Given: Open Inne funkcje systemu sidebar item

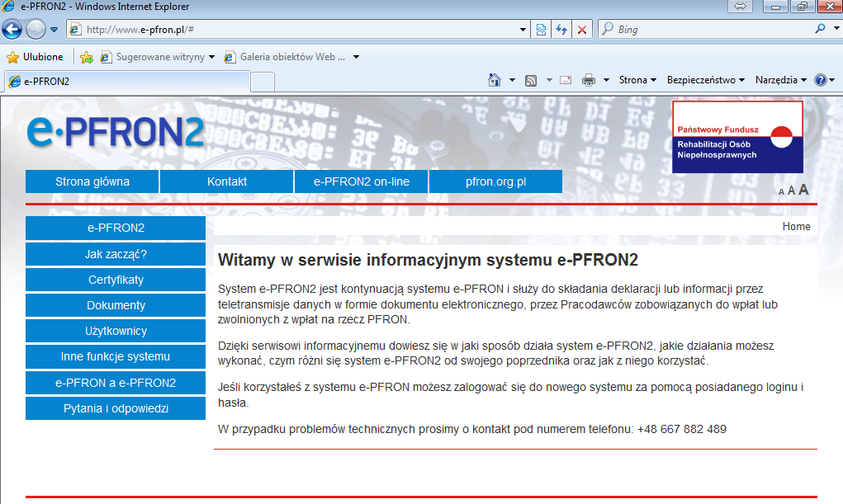Looking at the screenshot, I should coord(116,357).
